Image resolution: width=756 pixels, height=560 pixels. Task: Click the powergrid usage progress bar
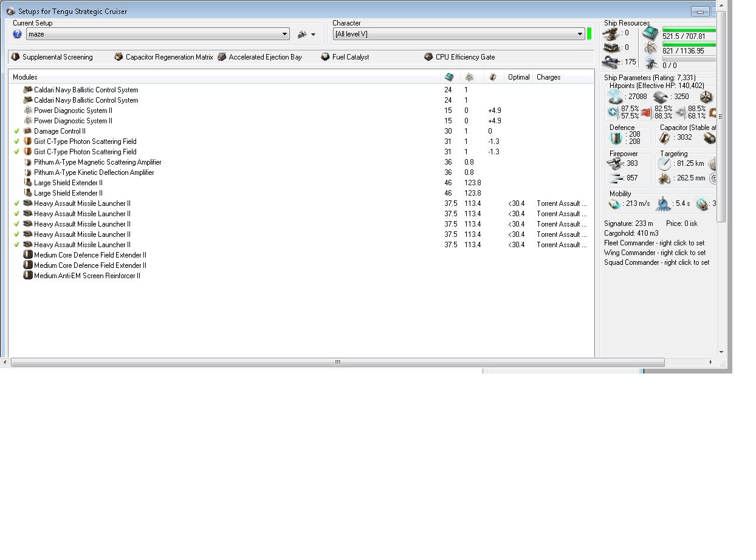(689, 44)
